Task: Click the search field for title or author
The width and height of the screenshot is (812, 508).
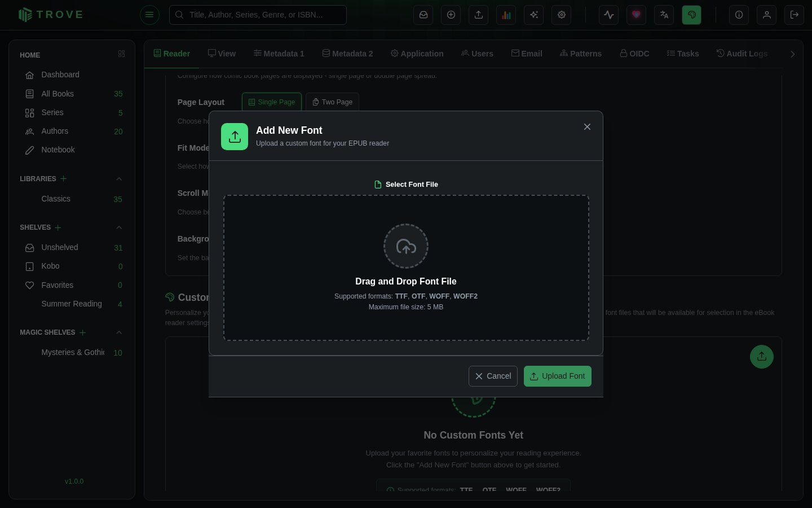Action: [x=258, y=15]
